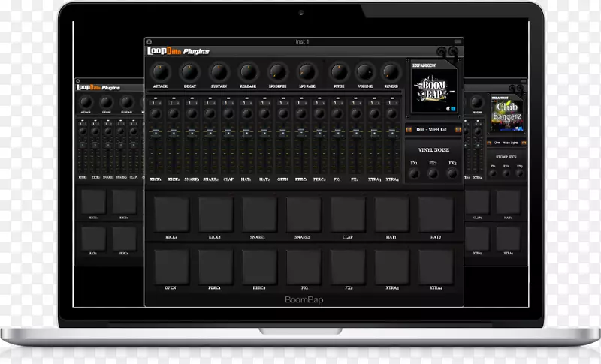Viewport: 601px width, 364px height.
Task: Toggle the indicator above the CLAP channel
Action: click(228, 99)
